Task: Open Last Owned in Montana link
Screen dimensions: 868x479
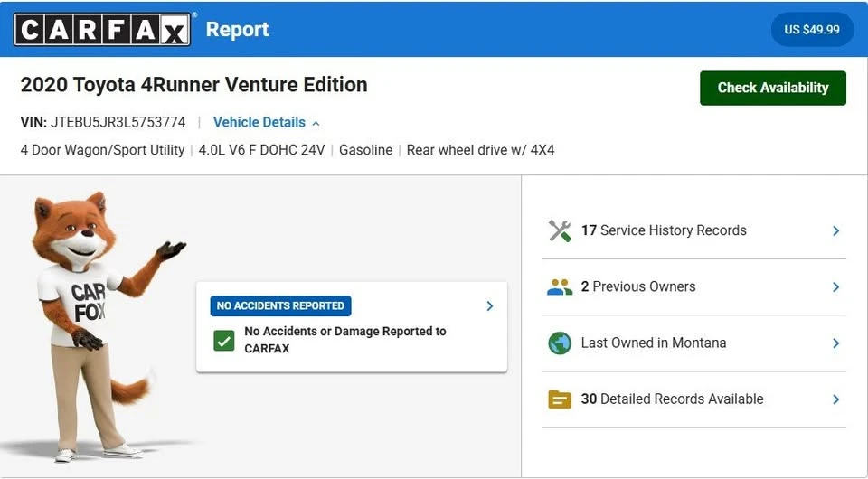Action: pos(654,343)
